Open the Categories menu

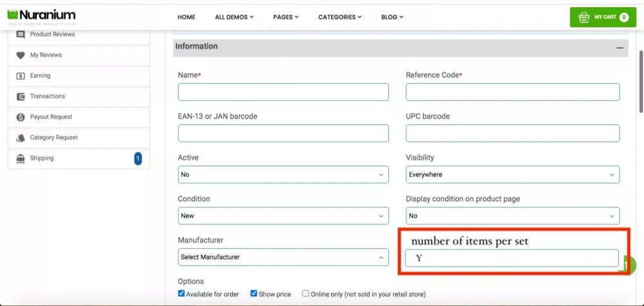pos(340,17)
